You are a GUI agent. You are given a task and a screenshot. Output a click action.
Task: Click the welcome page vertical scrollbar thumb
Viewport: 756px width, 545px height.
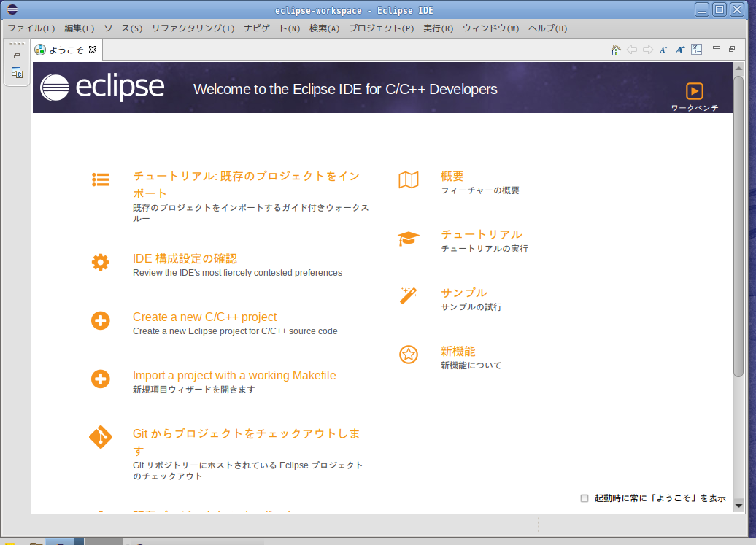(x=738, y=226)
